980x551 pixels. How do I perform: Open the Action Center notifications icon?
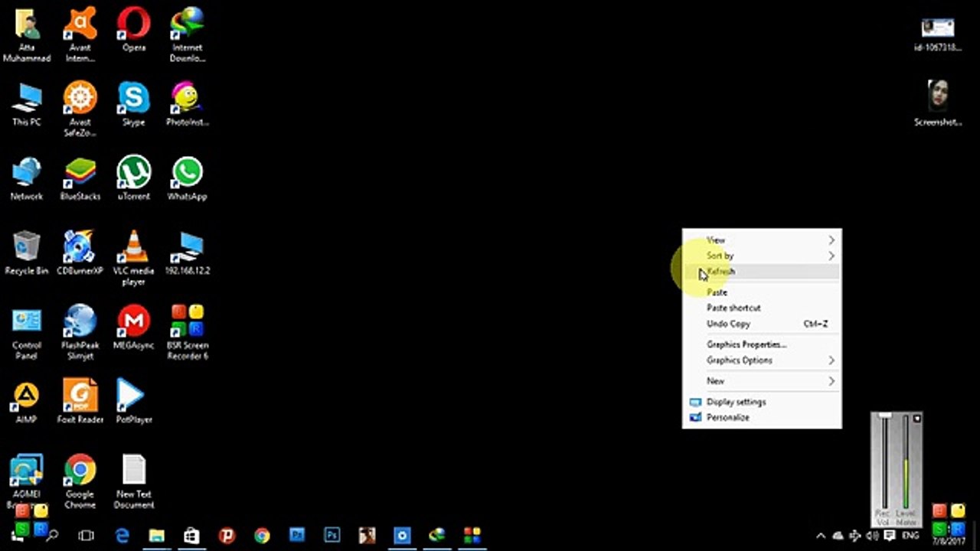[x=890, y=536]
